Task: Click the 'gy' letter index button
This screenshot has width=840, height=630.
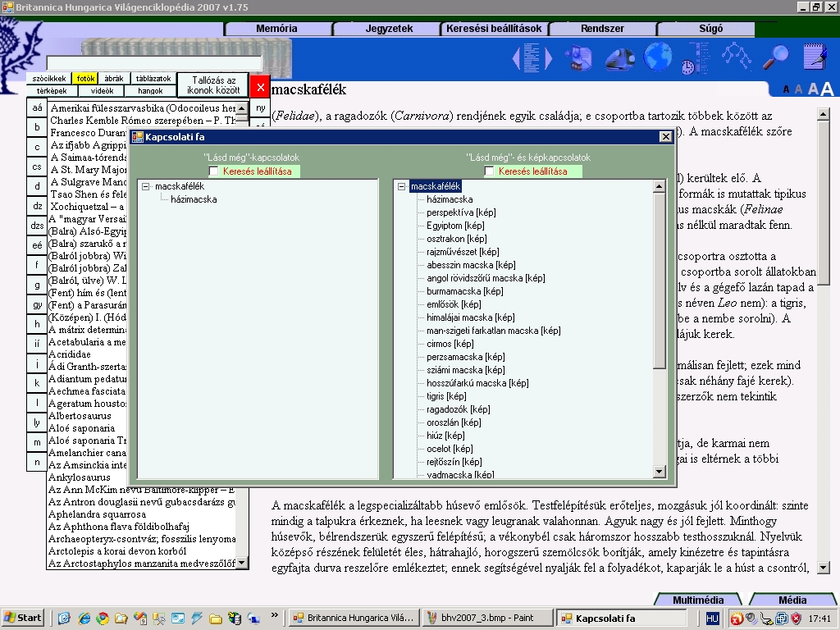Action: 37,305
